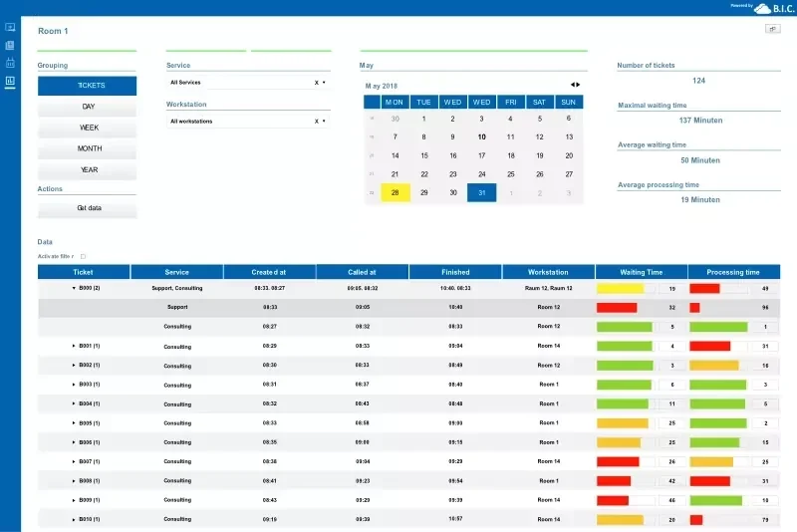Viewport: 797px width, 532px height.
Task: Collapse the B000 (2) ticket row
Action: coord(74,288)
